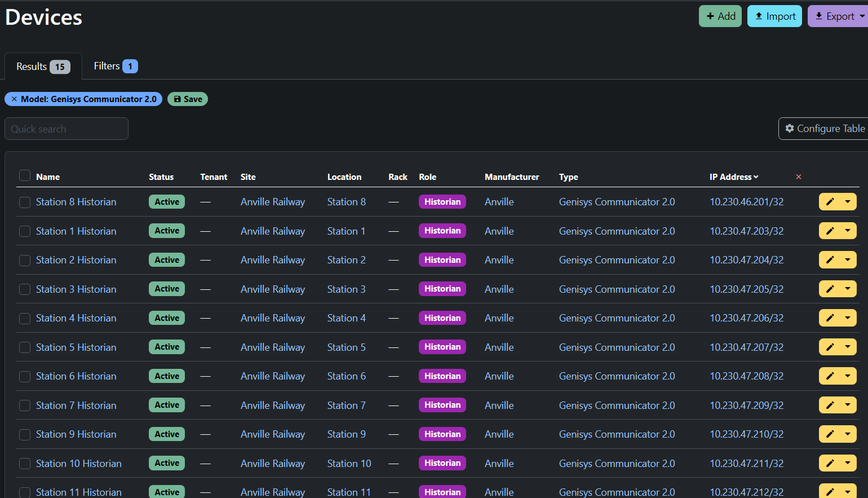
Task: Edit Station 7 Historian with pencil icon
Action: coord(829,405)
